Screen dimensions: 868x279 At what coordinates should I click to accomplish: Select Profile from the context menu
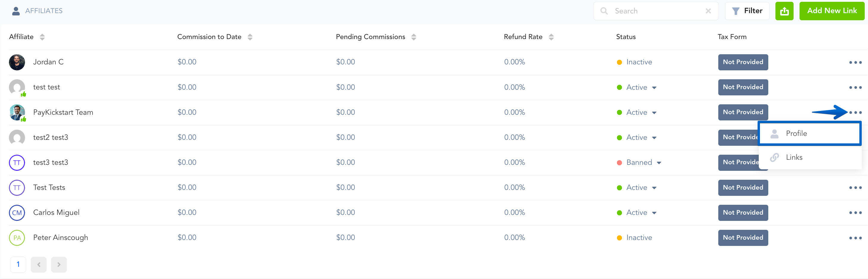(796, 134)
